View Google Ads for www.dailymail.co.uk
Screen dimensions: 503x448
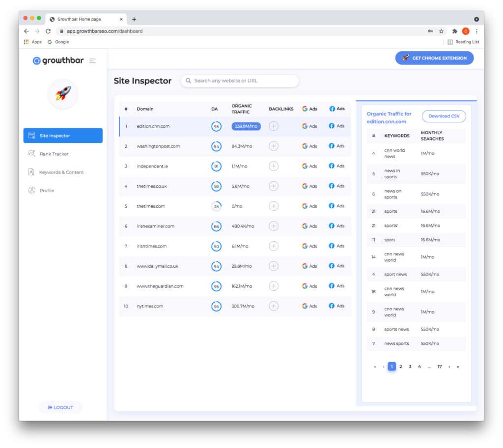pos(309,266)
